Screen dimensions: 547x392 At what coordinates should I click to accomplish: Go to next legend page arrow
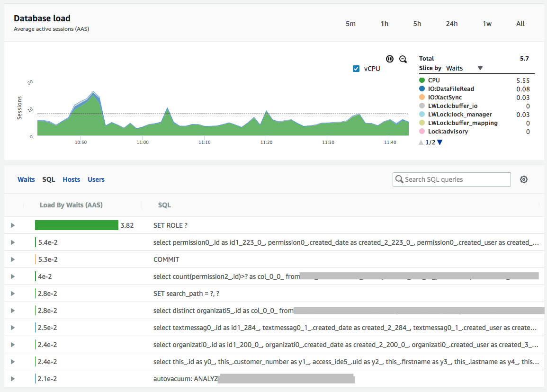point(440,142)
